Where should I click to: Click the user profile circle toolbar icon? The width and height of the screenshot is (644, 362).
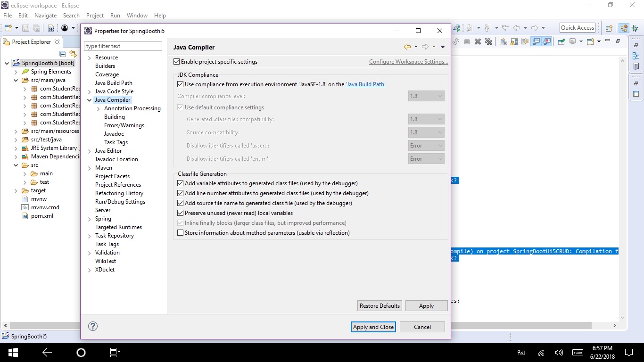pyautogui.click(x=65, y=28)
